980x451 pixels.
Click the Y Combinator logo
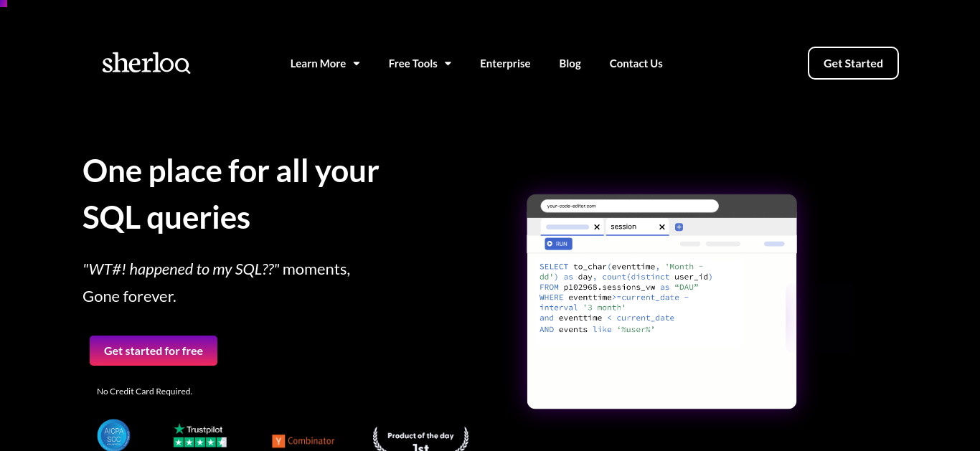[x=303, y=441]
